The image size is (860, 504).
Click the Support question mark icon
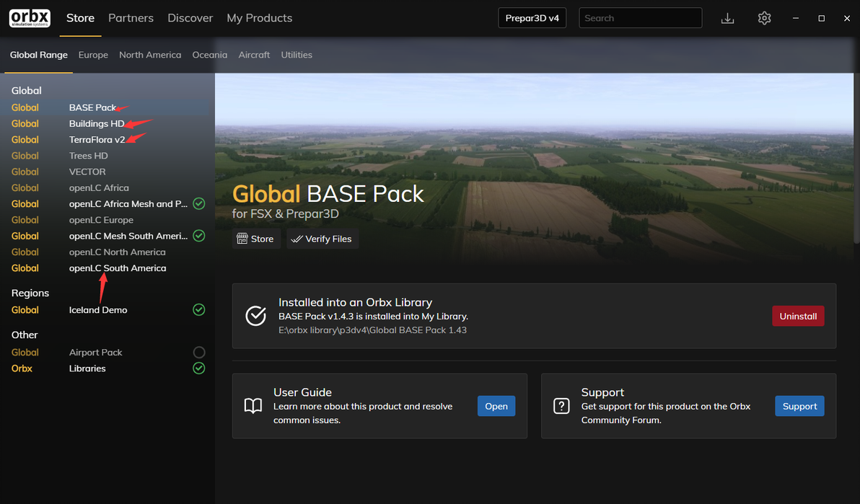(561, 406)
